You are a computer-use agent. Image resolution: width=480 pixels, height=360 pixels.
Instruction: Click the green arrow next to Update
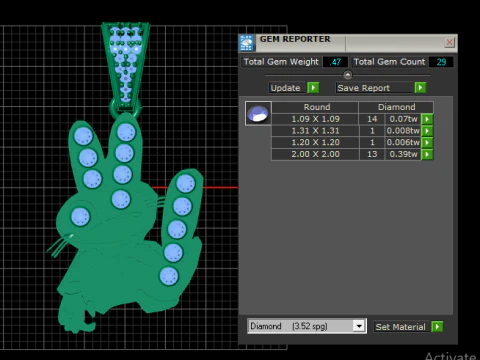tap(313, 88)
